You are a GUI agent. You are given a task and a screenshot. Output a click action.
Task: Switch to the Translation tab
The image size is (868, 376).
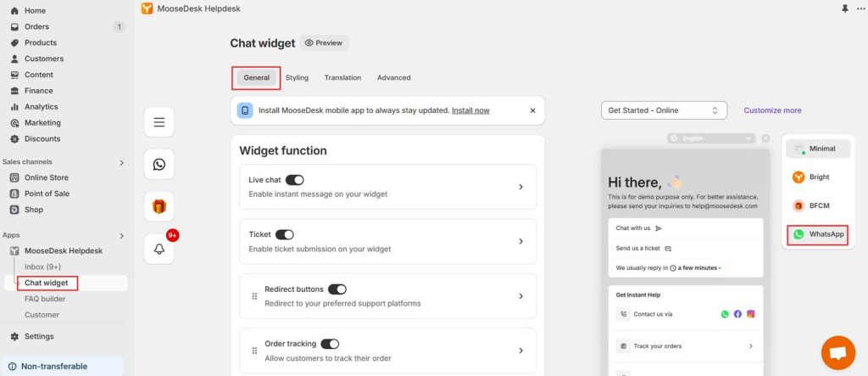(x=342, y=77)
